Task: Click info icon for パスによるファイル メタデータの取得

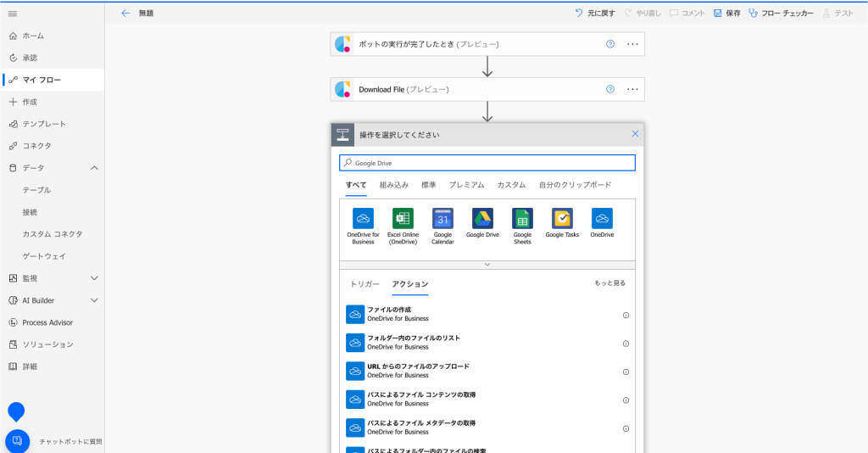Action: point(626,428)
